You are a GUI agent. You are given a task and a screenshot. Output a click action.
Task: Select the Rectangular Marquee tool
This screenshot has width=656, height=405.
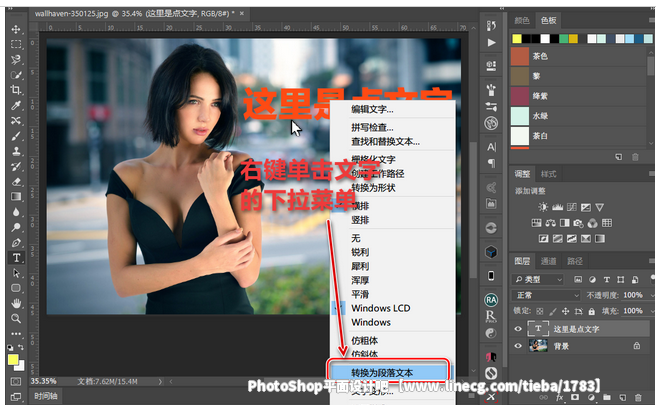pyautogui.click(x=16, y=44)
